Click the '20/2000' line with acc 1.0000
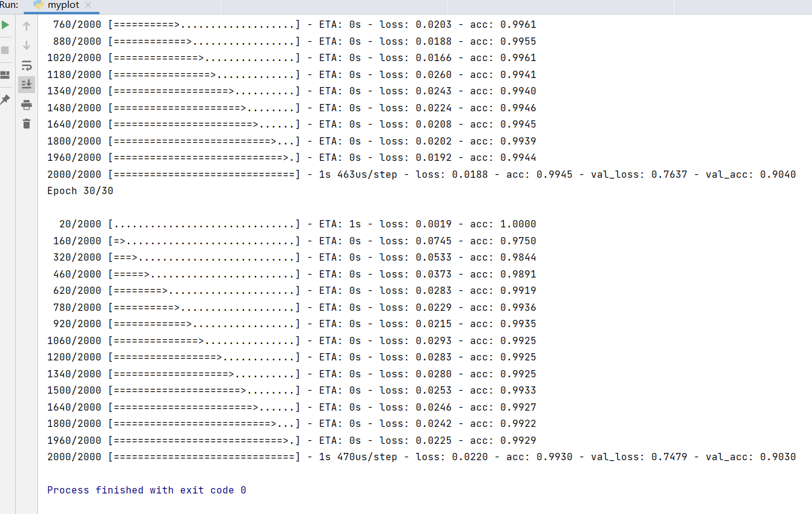 coord(298,224)
